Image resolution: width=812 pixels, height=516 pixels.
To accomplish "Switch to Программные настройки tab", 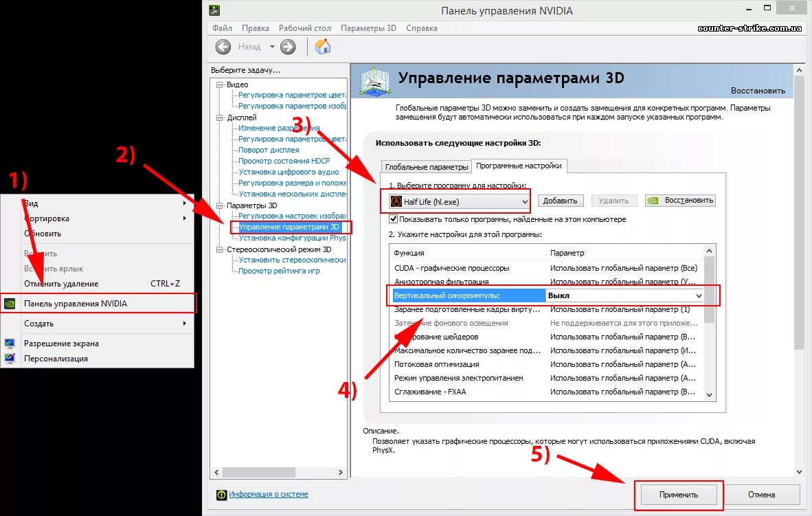I will click(x=519, y=166).
